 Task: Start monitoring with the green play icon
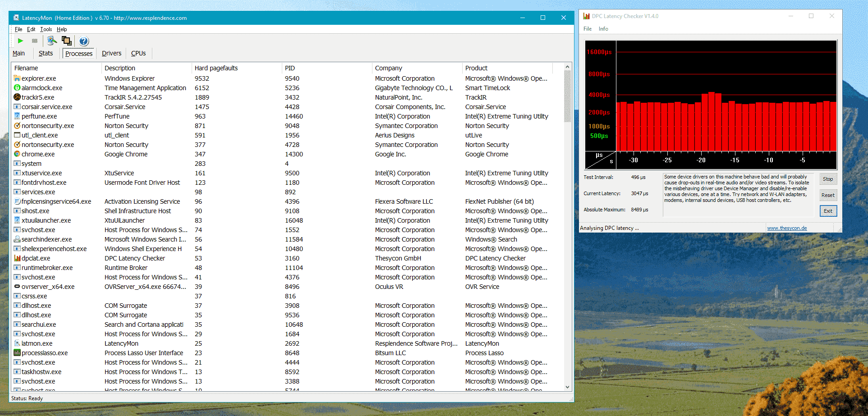click(x=20, y=41)
